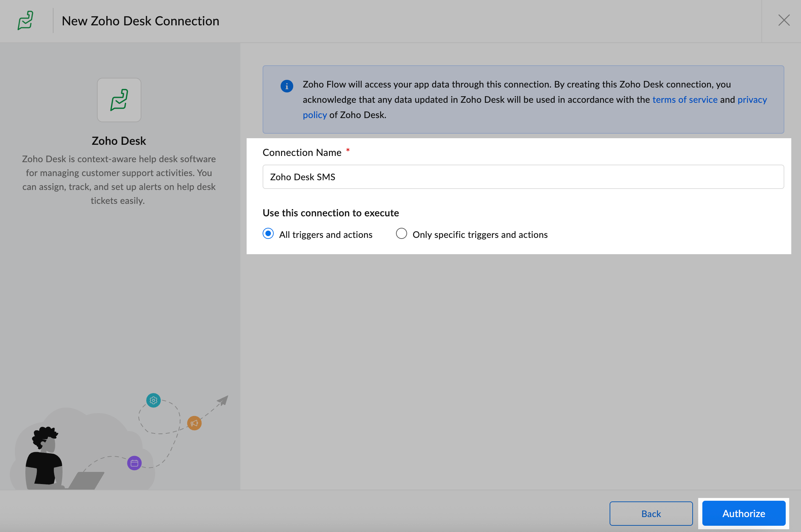Screen dimensions: 801x532
Task: Click the paper plane icon in illustration
Action: (223, 400)
